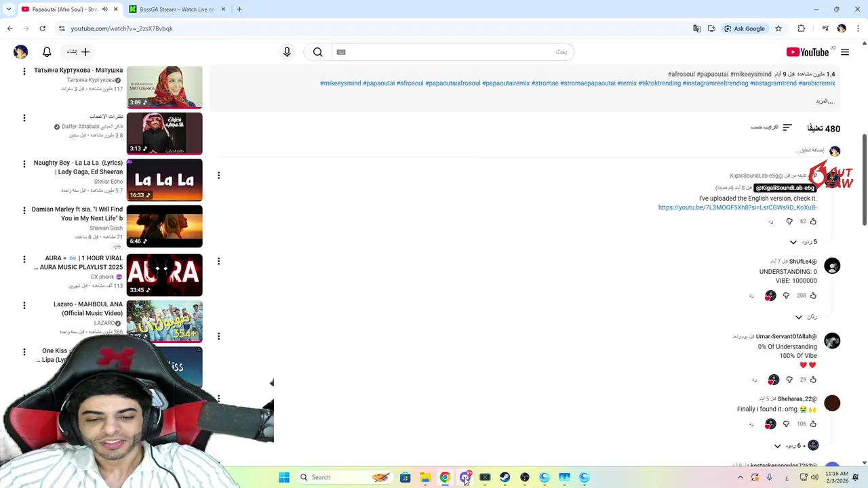The height and width of the screenshot is (488, 868).
Task: Bookmark this page with the star icon
Action: tap(778, 28)
